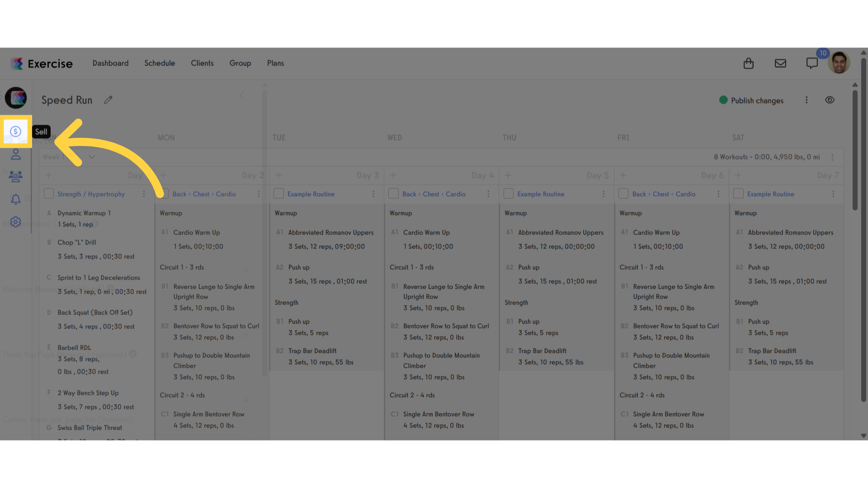Open the single client icon in sidebar
Screen dimensions: 868x488
(16, 155)
